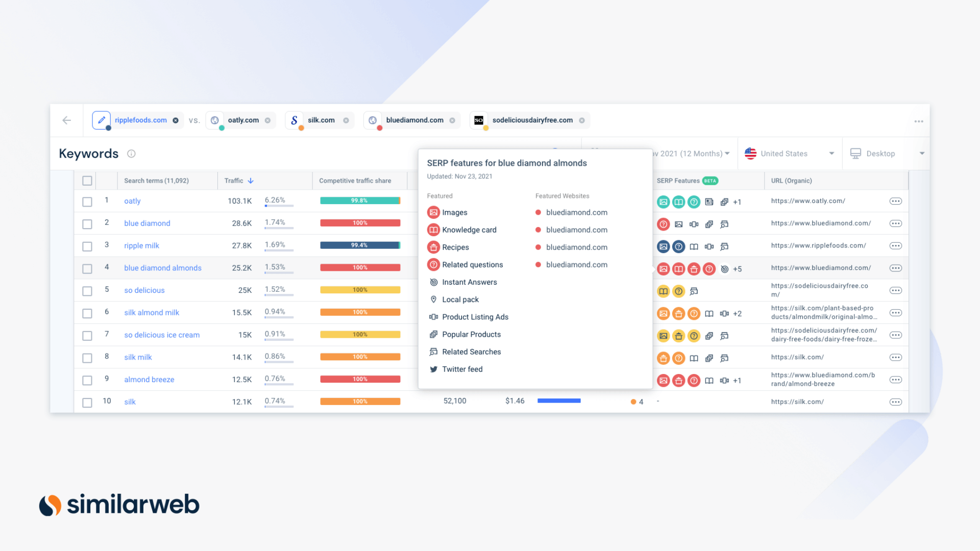The height and width of the screenshot is (551, 980).
Task: Click the Recipes icon in blue diamond almonds row
Action: tap(694, 269)
